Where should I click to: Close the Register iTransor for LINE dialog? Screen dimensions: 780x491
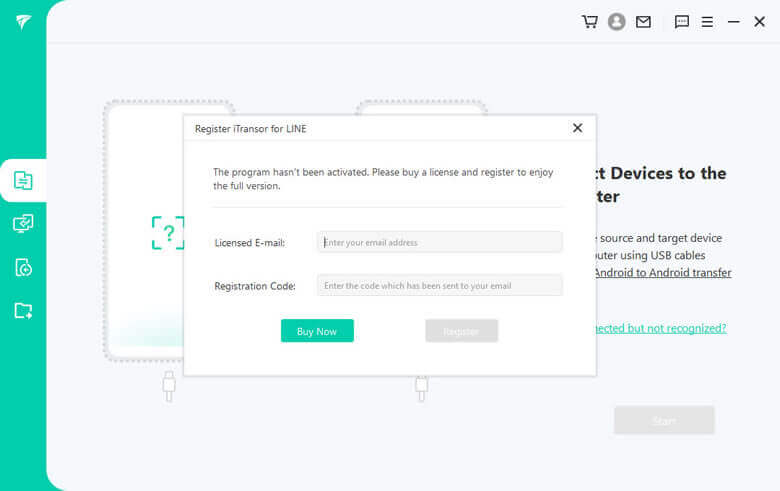[577, 128]
